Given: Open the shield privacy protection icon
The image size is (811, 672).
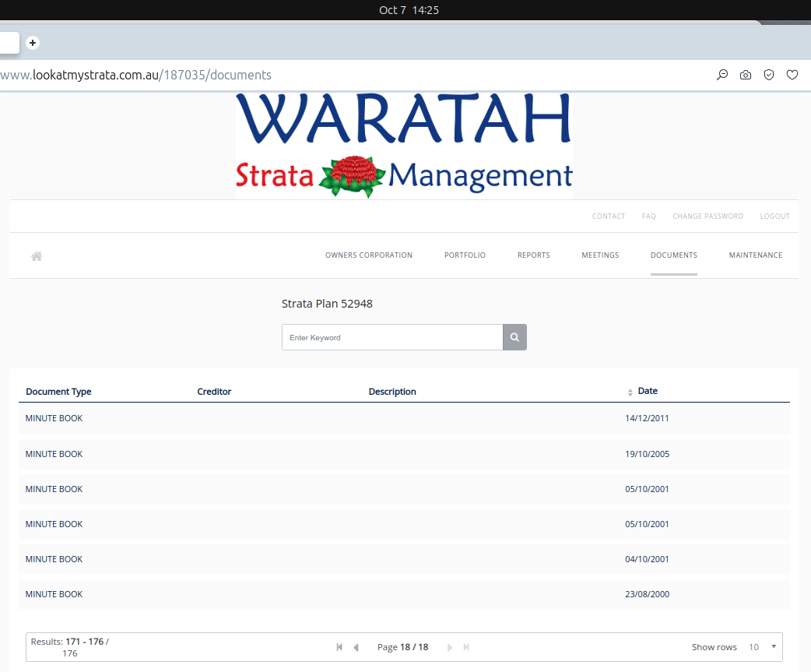Looking at the screenshot, I should pos(769,75).
